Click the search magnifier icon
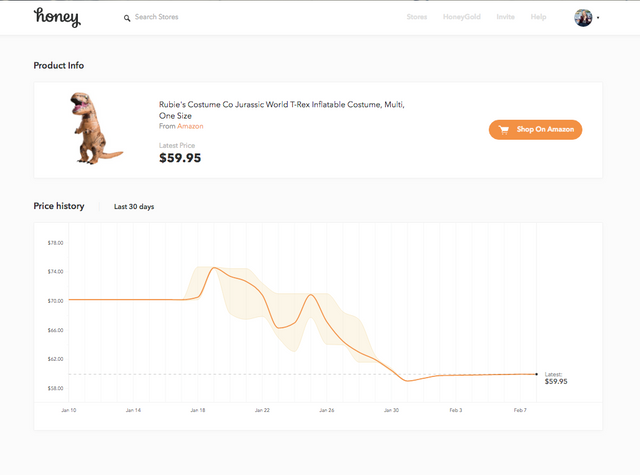The height and width of the screenshot is (475, 640). point(127,18)
